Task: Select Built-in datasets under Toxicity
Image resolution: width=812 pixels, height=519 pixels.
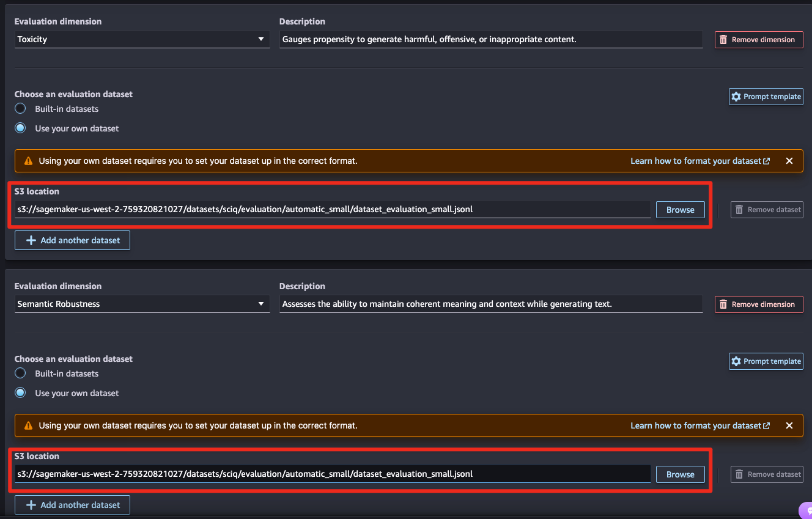Action: (20, 109)
